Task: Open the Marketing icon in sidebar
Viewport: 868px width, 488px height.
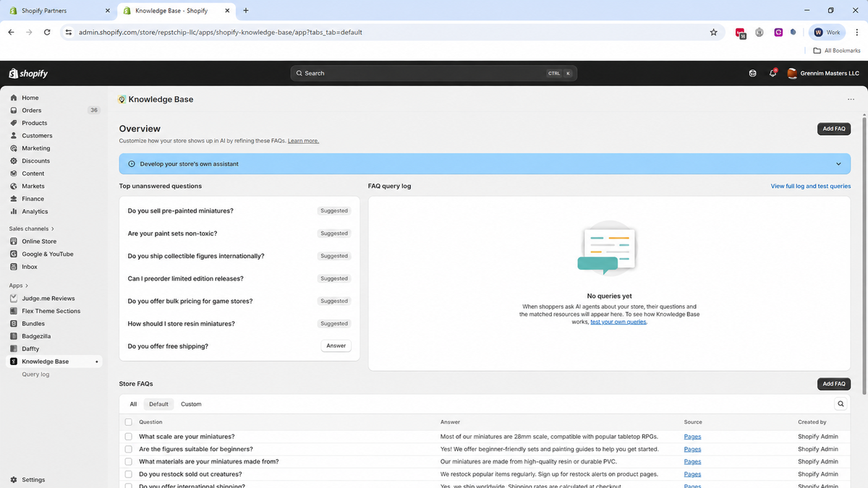Action: (14, 148)
